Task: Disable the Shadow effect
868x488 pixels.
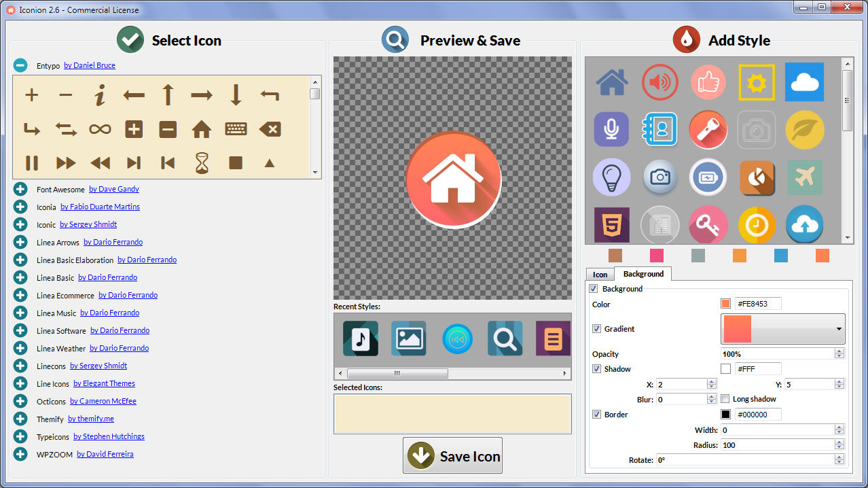Action: pyautogui.click(x=596, y=368)
